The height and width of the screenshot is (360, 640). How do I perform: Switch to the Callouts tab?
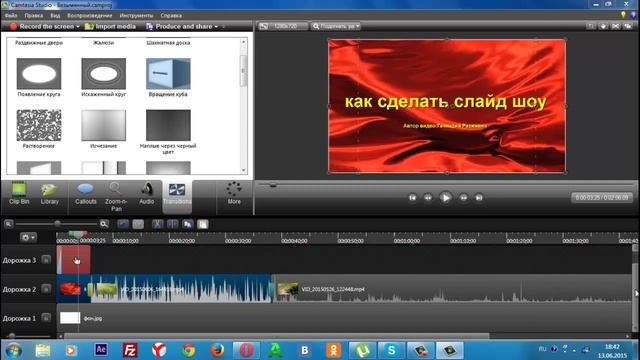pos(85,194)
